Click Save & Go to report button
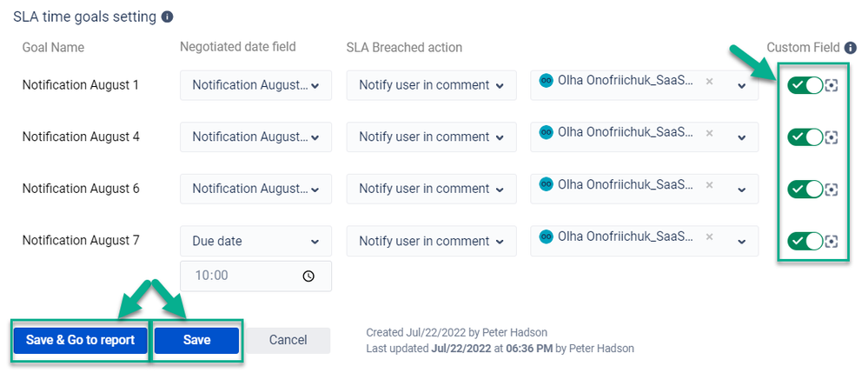 click(x=80, y=340)
